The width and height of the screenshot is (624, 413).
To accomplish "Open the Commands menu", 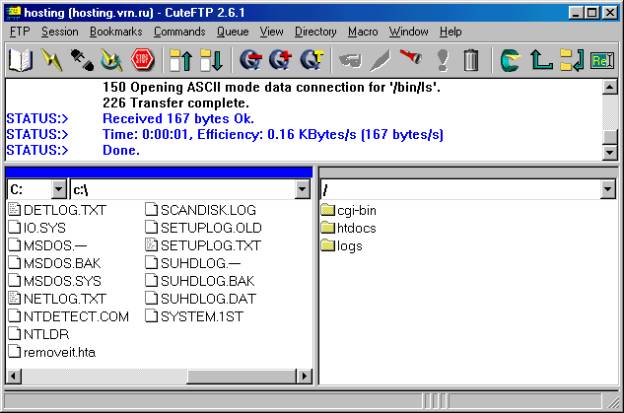I will click(179, 31).
